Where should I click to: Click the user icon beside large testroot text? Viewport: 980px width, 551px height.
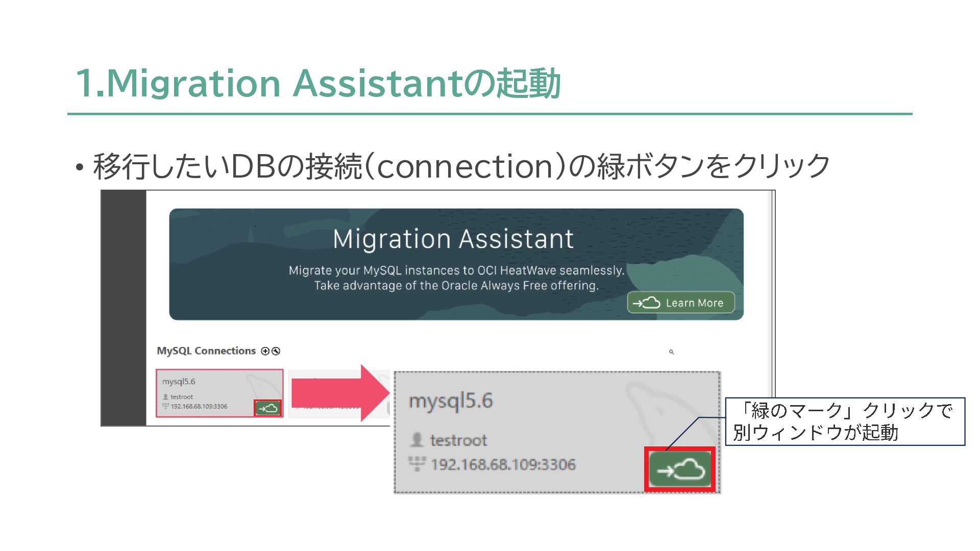pyautogui.click(x=417, y=439)
